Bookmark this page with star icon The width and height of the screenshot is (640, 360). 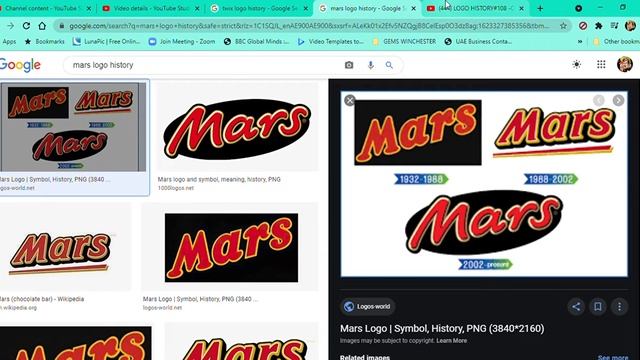click(x=564, y=26)
